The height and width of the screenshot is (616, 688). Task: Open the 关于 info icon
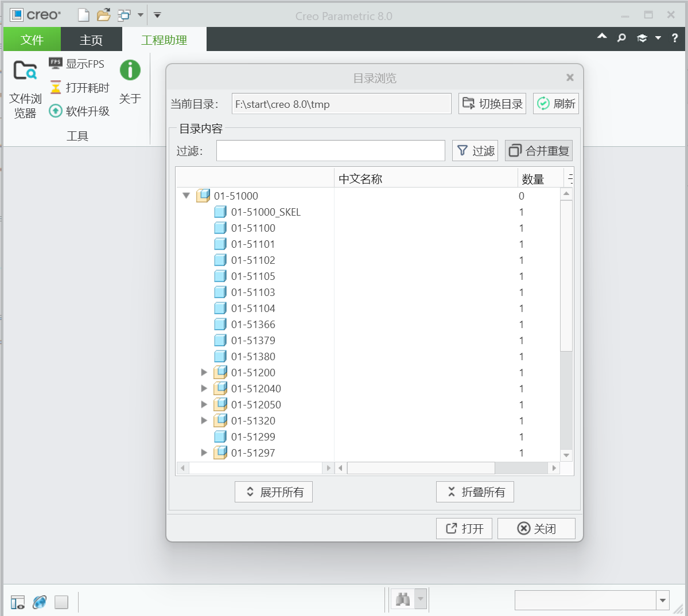point(130,71)
